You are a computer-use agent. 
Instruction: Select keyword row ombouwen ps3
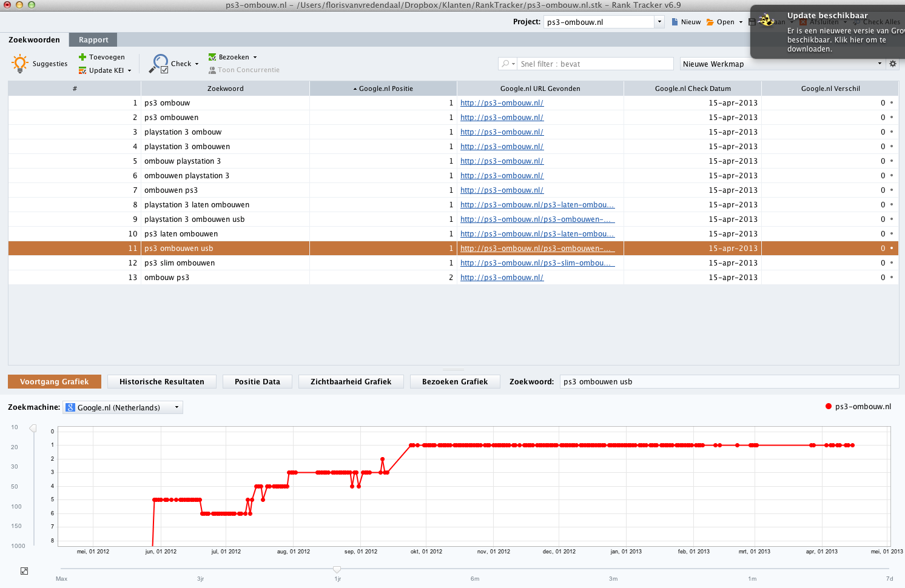[453, 190]
